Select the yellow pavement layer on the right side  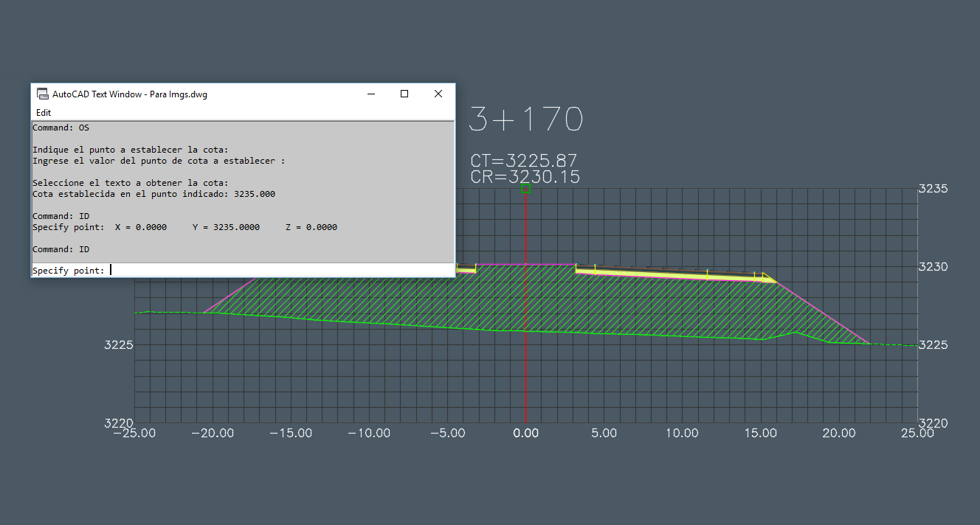(x=664, y=274)
